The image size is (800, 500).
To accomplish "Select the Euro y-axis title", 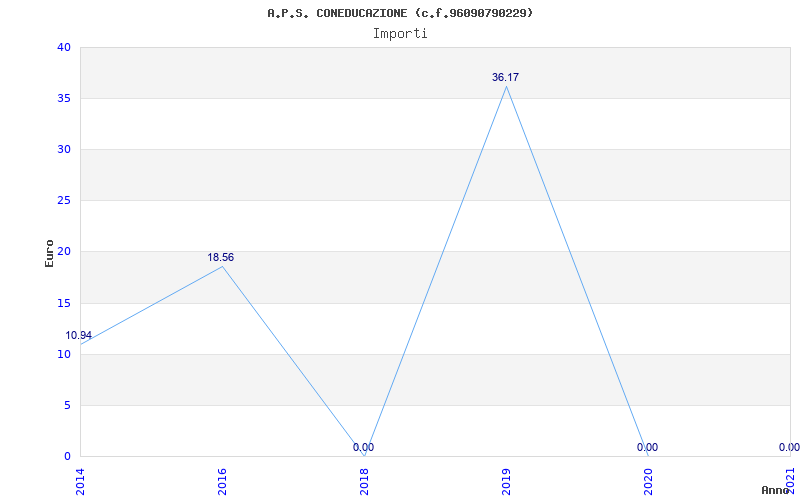I will 49,254.
